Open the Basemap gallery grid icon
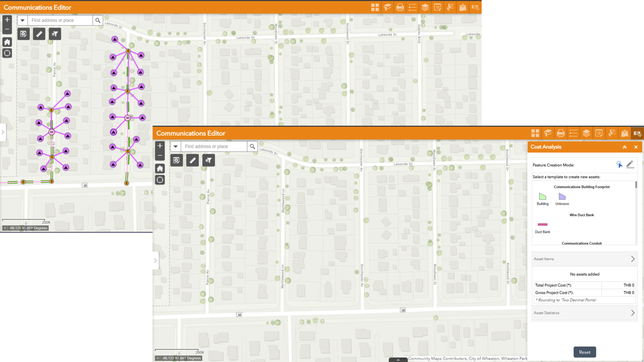644x362 pixels. pyautogui.click(x=535, y=133)
